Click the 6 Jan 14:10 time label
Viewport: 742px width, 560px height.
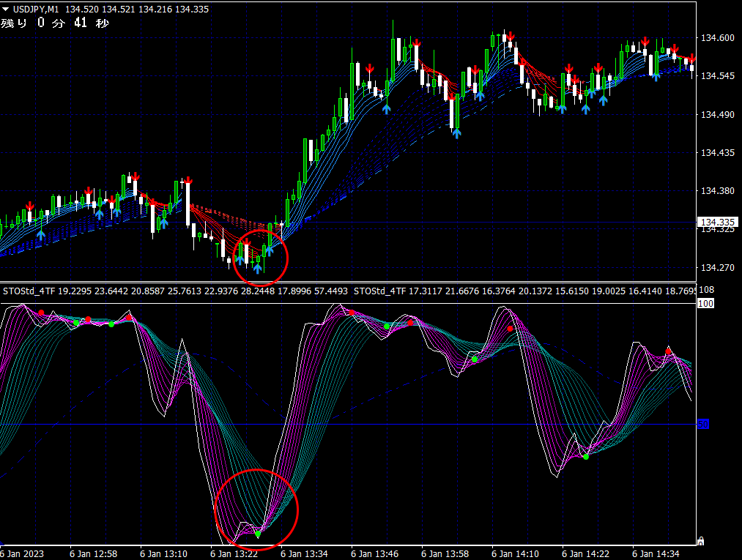pyautogui.click(x=516, y=553)
